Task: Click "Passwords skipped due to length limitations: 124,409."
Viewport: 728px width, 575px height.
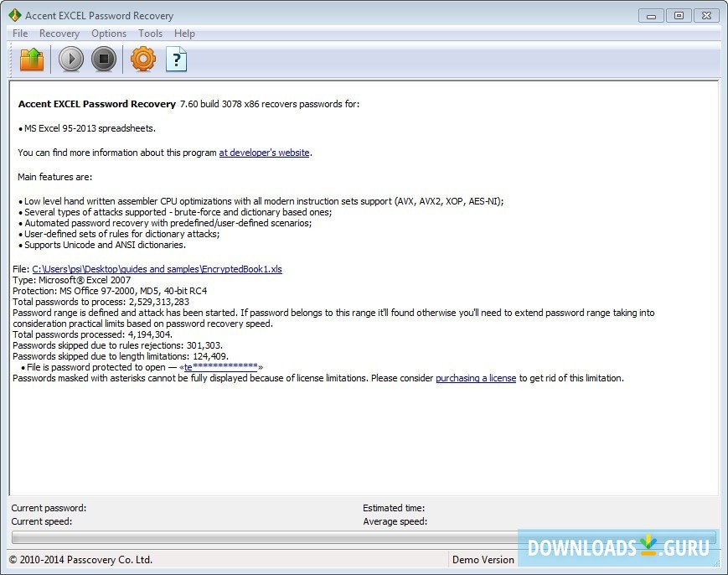Action: (x=121, y=356)
